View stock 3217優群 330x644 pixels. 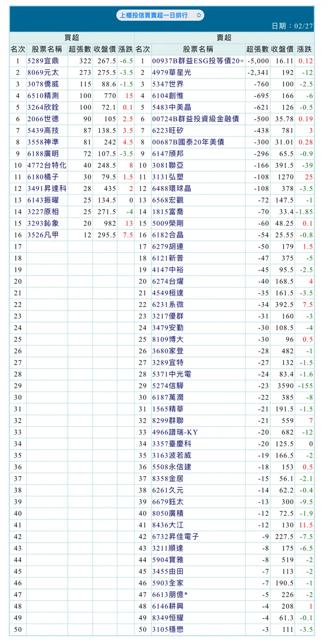coord(168,316)
